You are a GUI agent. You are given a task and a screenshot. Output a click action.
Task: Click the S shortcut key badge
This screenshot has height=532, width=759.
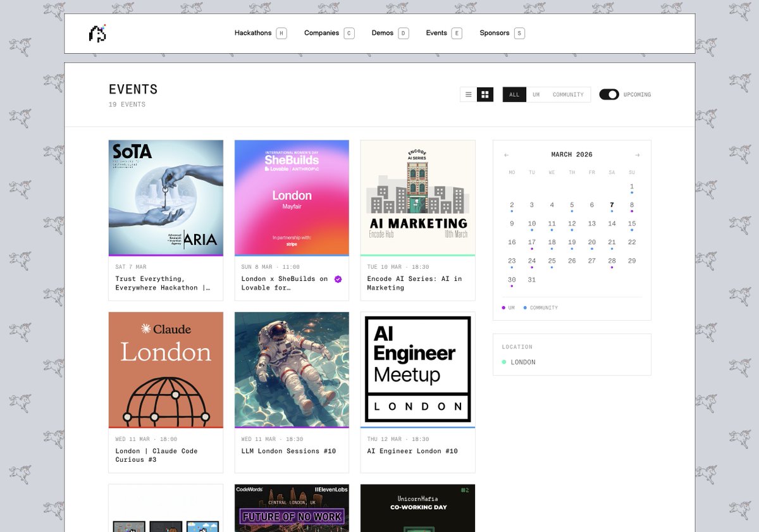(519, 34)
